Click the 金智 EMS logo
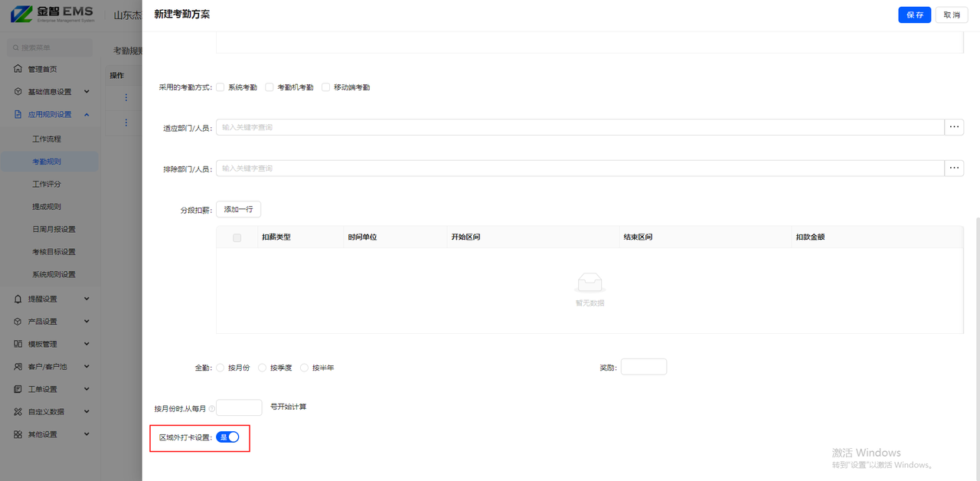This screenshot has height=481, width=980. 52,14
